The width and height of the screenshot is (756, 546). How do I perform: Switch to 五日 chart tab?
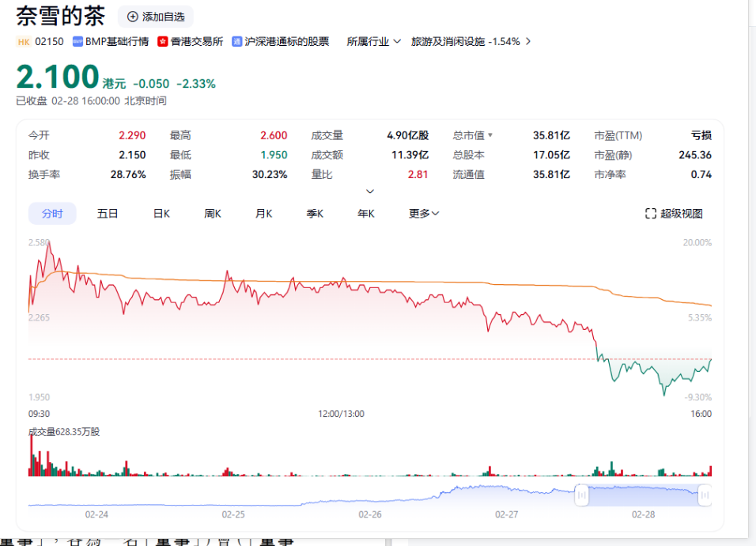click(108, 214)
